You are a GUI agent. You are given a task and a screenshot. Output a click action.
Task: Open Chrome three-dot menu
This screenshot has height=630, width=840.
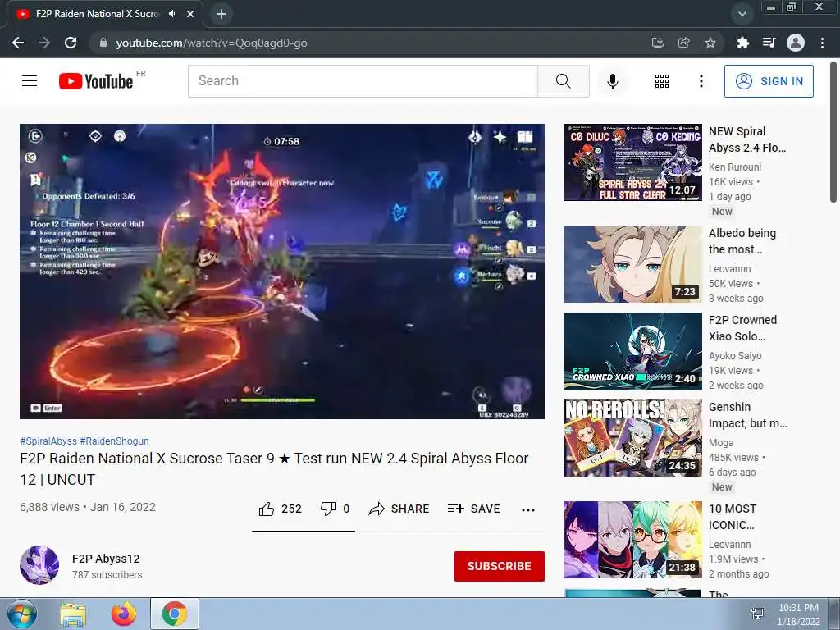(822, 43)
